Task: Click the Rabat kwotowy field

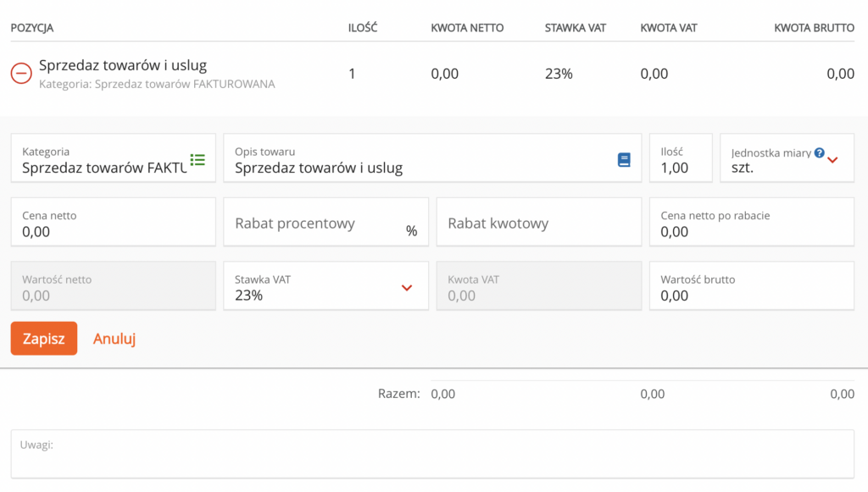Action: 538,224
